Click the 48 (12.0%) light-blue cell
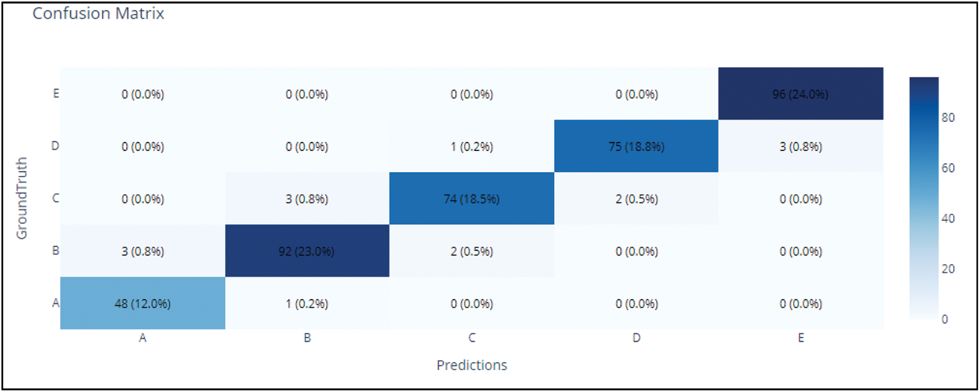980x392 pixels. pos(143,304)
